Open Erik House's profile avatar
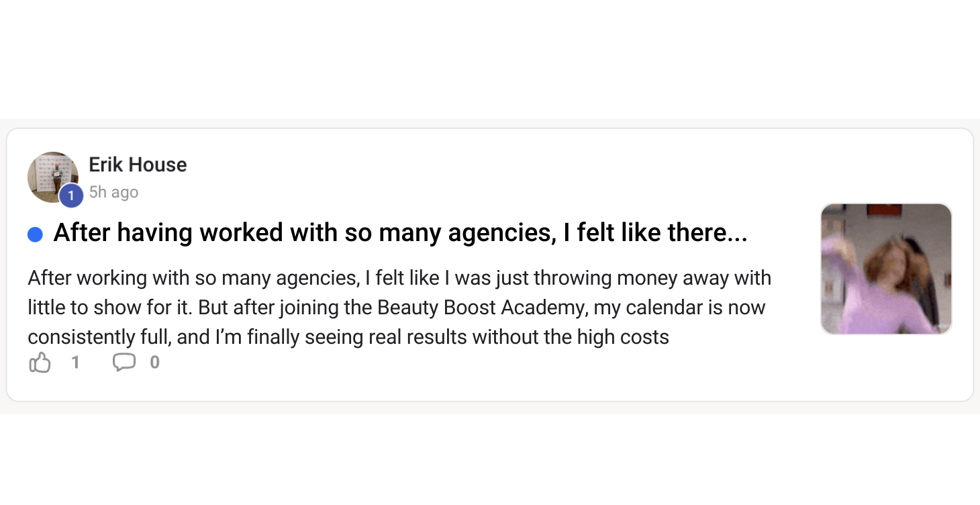Viewport: 980px width, 505px height. point(52,177)
